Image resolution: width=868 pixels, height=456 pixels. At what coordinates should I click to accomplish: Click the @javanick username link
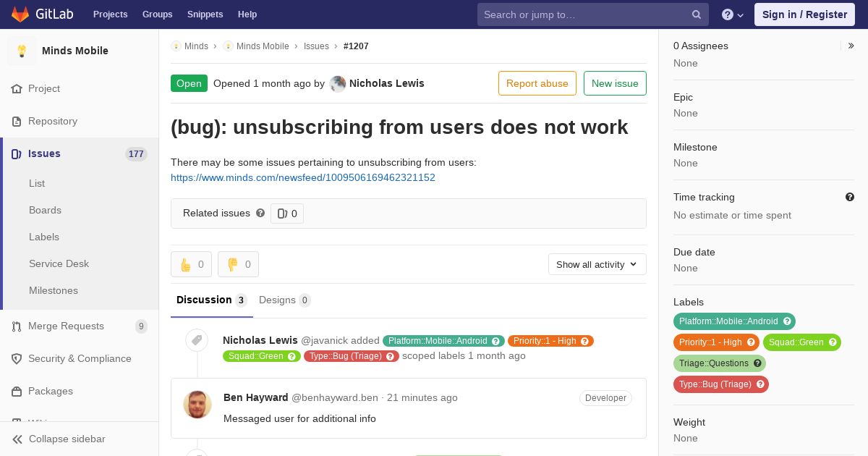[x=325, y=340]
